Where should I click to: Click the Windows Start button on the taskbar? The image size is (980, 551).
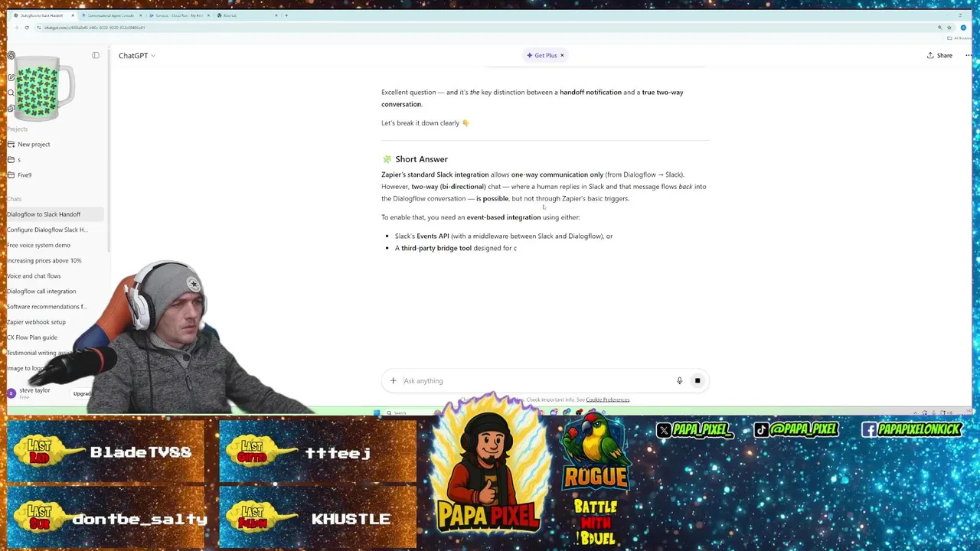coord(376,413)
